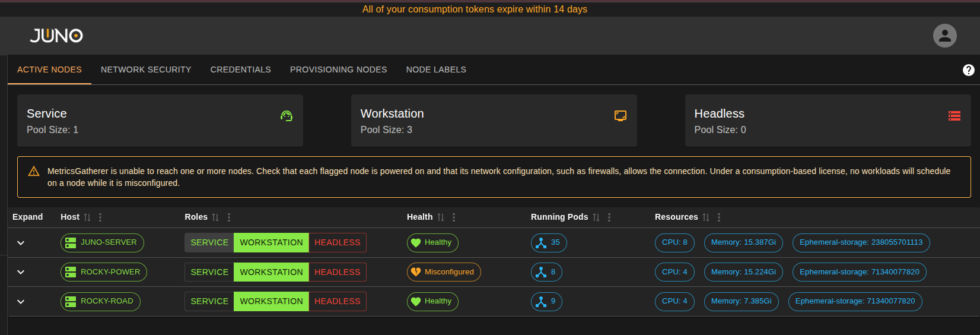Open the Provisioning Nodes tab
This screenshot has width=980, height=335.
tap(338, 70)
